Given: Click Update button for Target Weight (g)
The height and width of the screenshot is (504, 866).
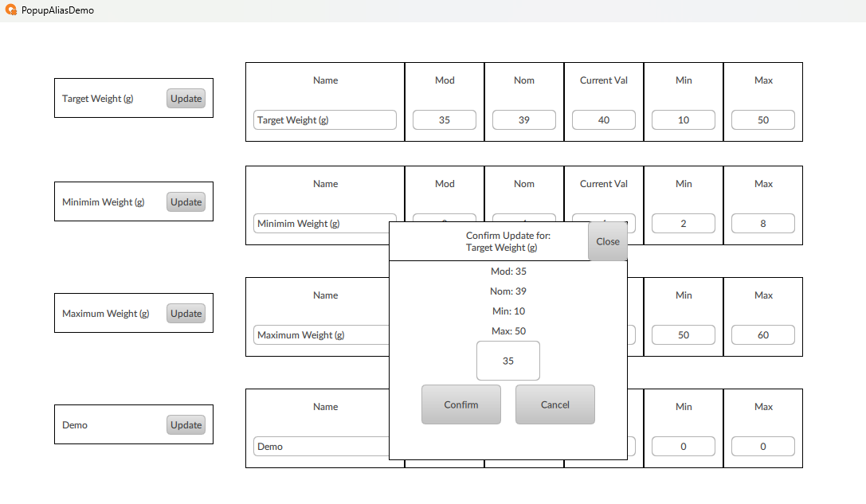Looking at the screenshot, I should 186,98.
